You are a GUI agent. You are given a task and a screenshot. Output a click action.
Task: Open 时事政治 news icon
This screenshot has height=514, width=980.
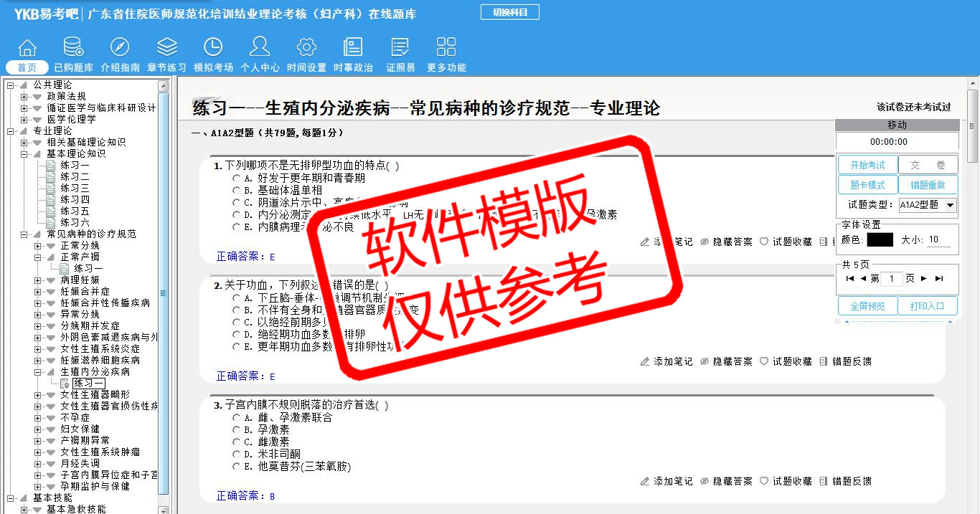(x=353, y=48)
